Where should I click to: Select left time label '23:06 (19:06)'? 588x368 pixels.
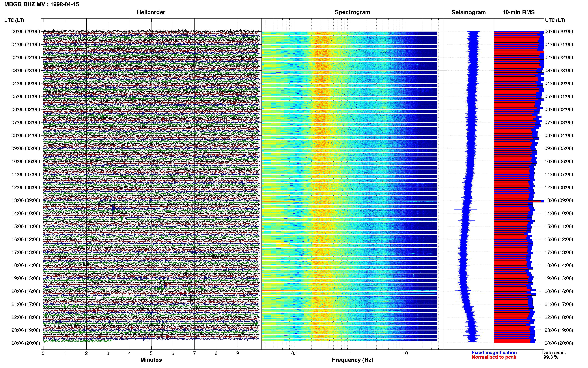[x=26, y=330]
